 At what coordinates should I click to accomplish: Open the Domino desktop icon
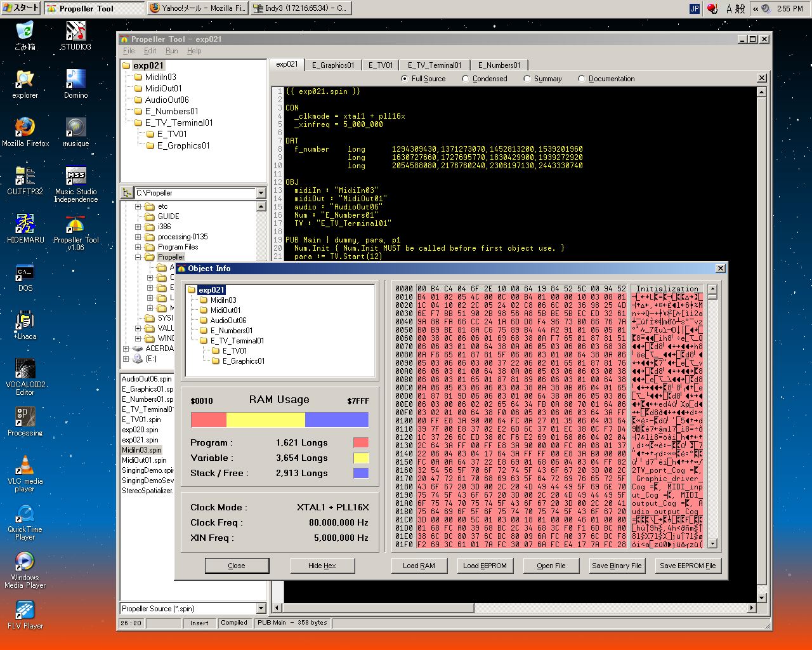click(75, 80)
